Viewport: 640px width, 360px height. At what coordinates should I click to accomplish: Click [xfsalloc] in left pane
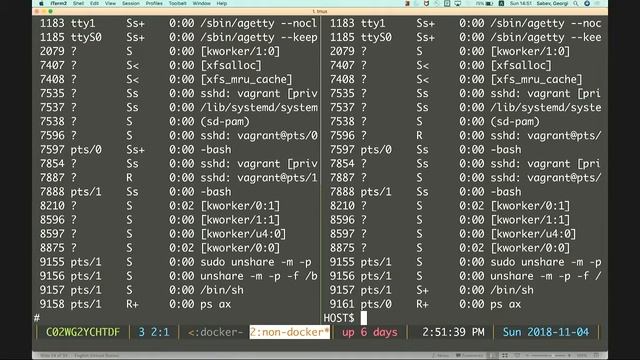point(231,65)
